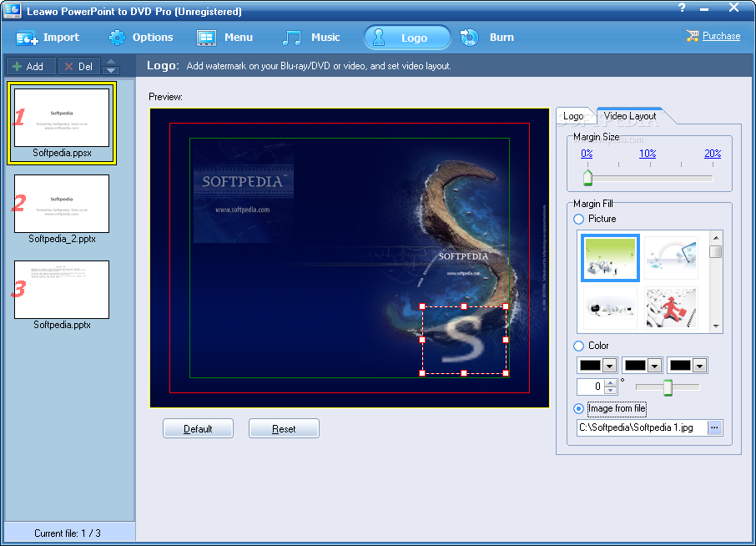Image resolution: width=756 pixels, height=546 pixels.
Task: Open the first color dropdown
Action: click(x=609, y=366)
